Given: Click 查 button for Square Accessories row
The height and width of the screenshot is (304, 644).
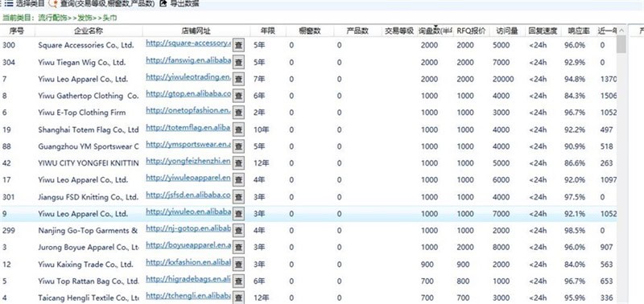Looking at the screenshot, I should (x=238, y=46).
